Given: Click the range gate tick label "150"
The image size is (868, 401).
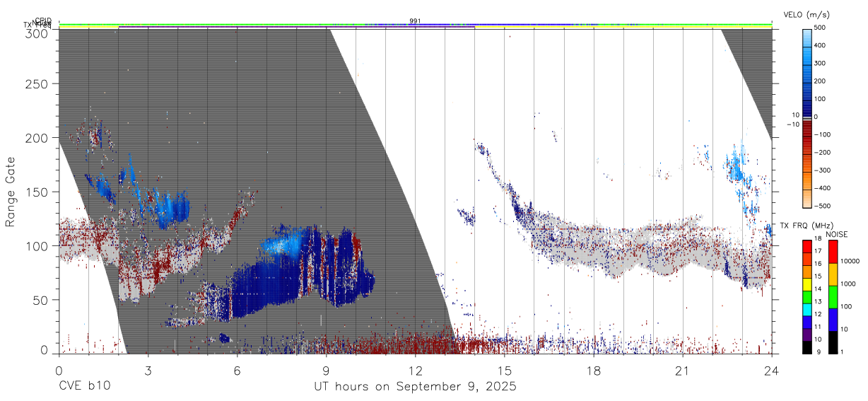Looking at the screenshot, I should point(37,192).
